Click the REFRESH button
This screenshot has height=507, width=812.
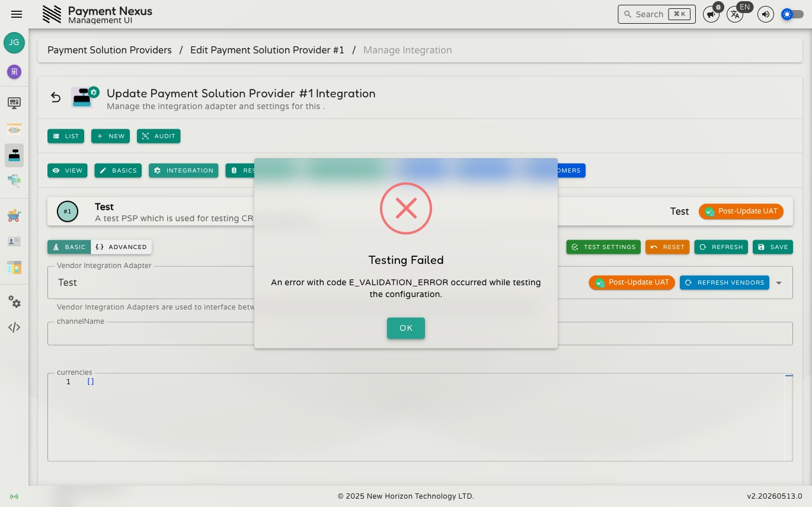tap(721, 247)
